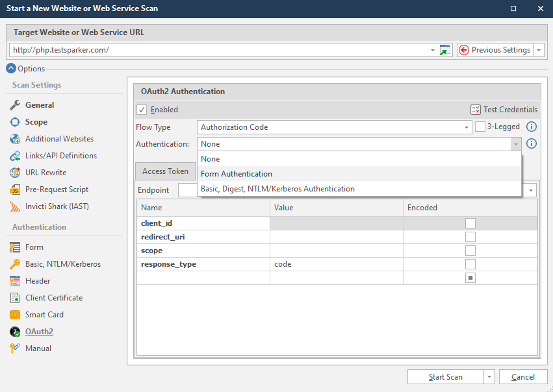Enable the 3-Legged checkbox
This screenshot has height=392, width=553.
pos(480,127)
